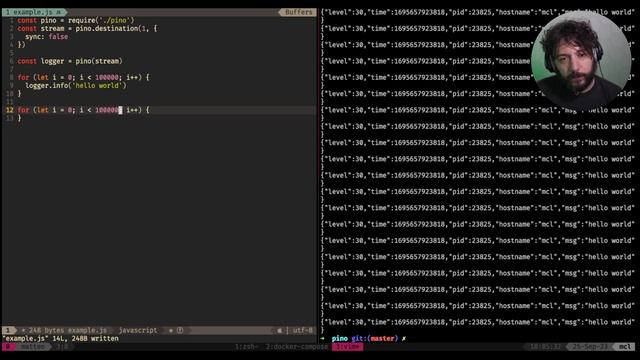Select the active 3:vim tmux window
This screenshot has height=360, width=640.
[347, 347]
